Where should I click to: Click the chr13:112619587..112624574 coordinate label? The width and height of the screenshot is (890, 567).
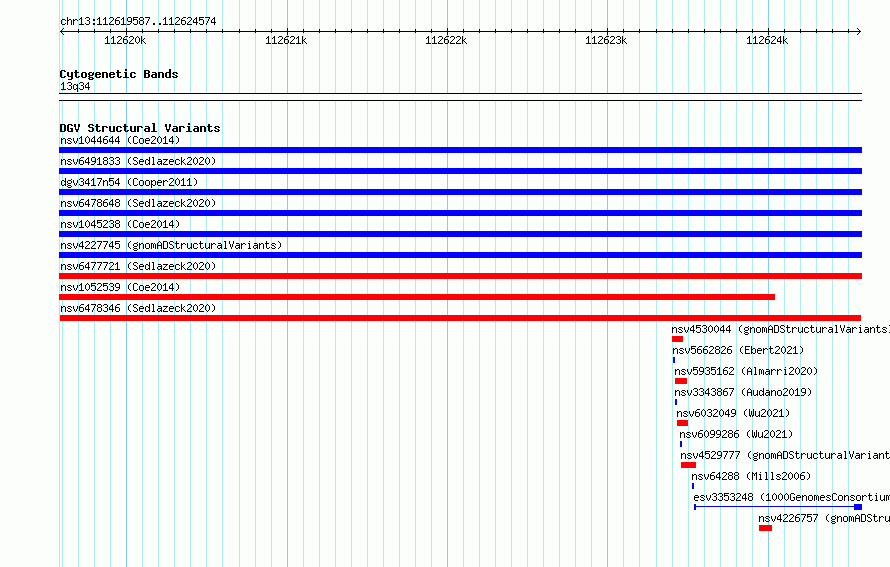click(138, 22)
